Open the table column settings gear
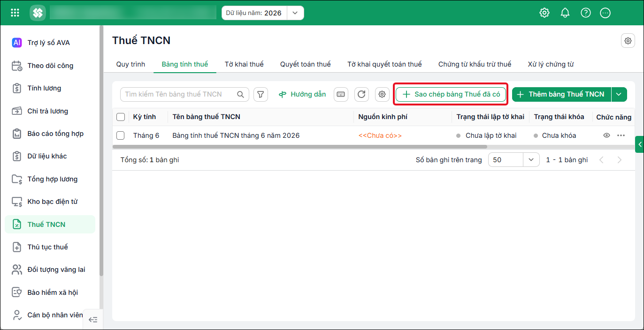 coord(382,94)
